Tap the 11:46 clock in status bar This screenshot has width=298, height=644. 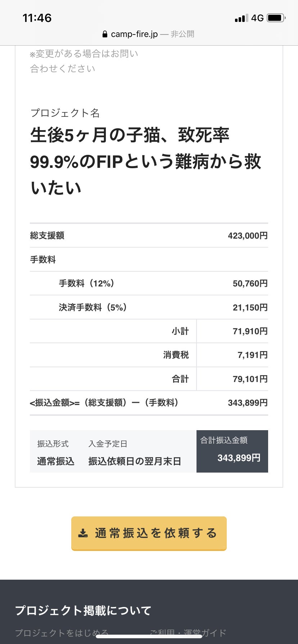click(x=37, y=18)
